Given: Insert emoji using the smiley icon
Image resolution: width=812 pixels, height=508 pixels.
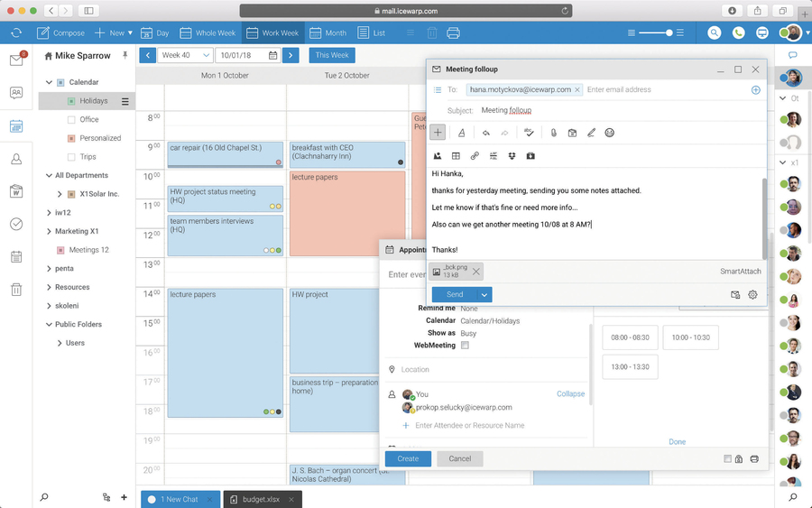Looking at the screenshot, I should 610,133.
